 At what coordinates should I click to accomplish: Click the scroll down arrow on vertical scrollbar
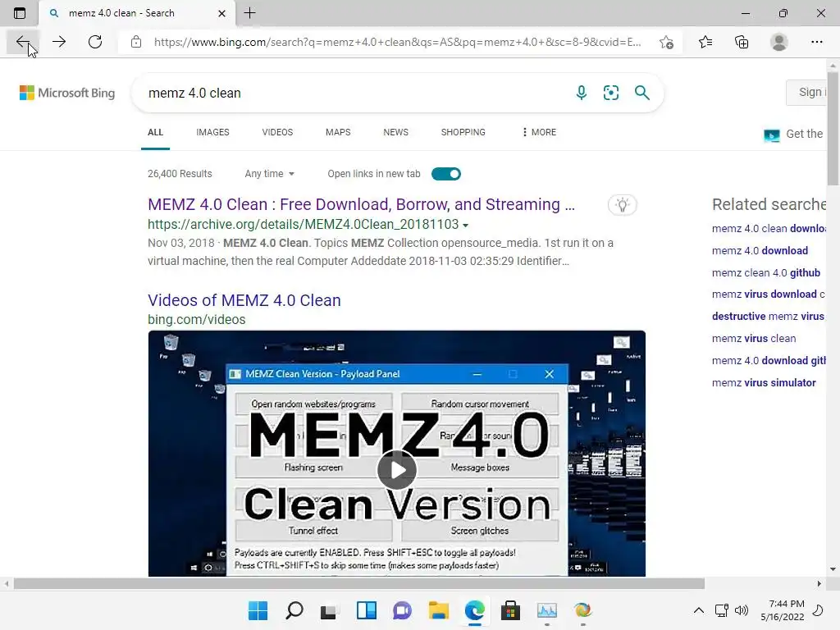(833, 569)
